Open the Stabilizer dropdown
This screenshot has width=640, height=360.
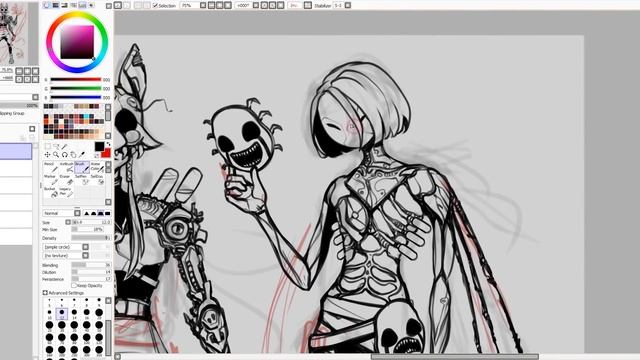[x=348, y=5]
